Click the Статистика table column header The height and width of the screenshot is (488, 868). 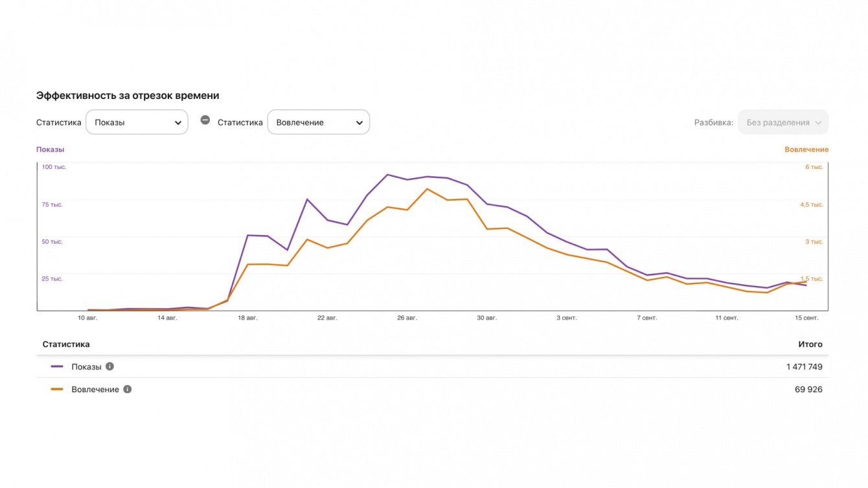(x=66, y=344)
